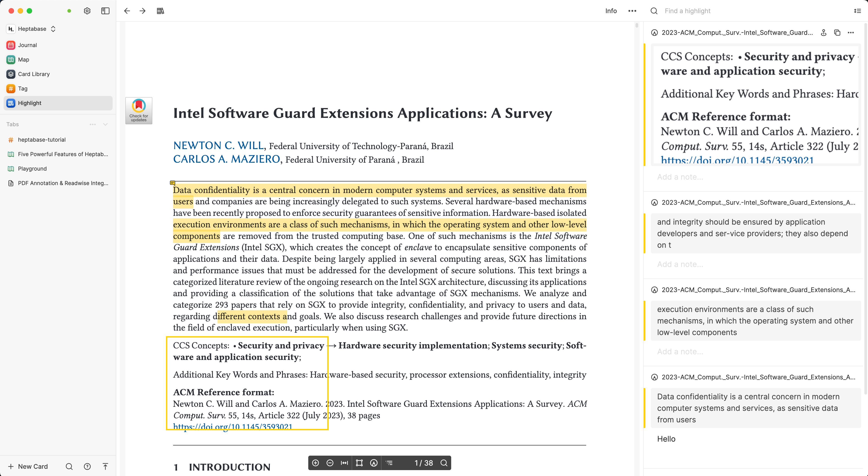The image size is (868, 476).
Task: Open Journal from the sidebar
Action: 58,45
